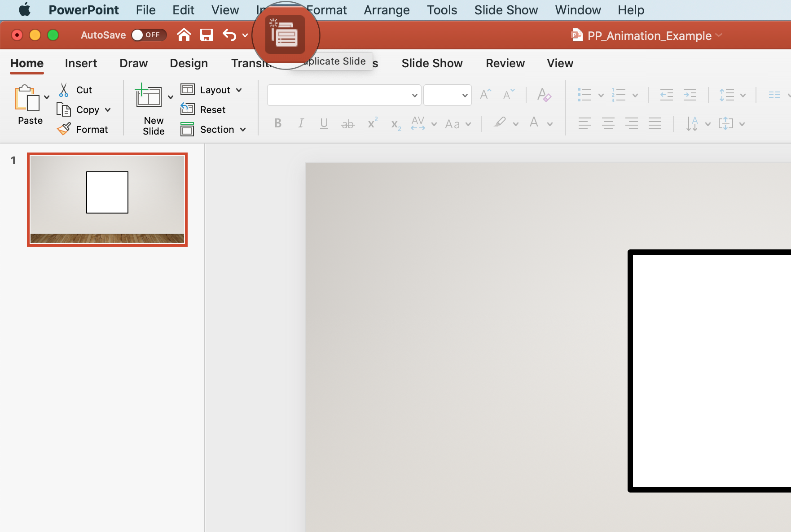The width and height of the screenshot is (791, 532).
Task: Click the Reset layout icon
Action: coord(189,109)
